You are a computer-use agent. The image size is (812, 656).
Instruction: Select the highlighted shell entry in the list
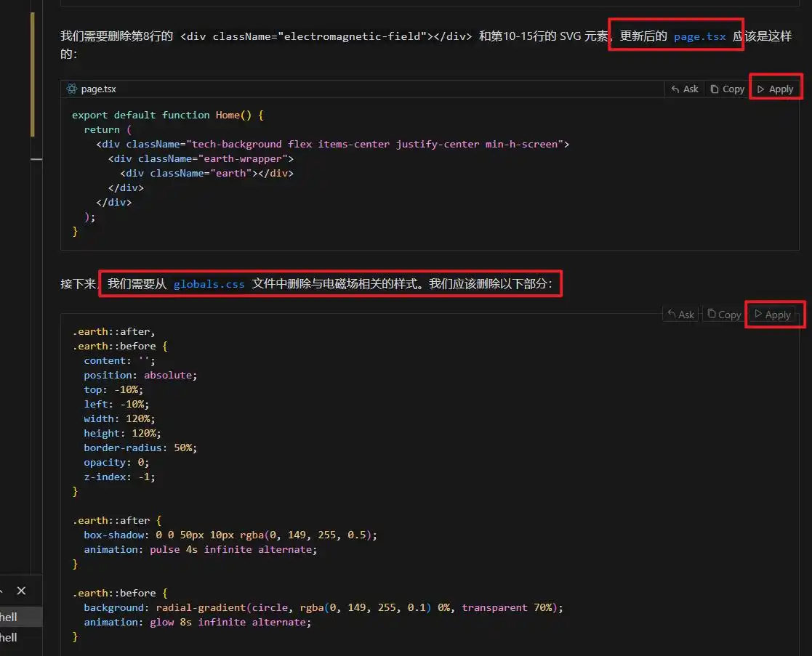point(9,617)
